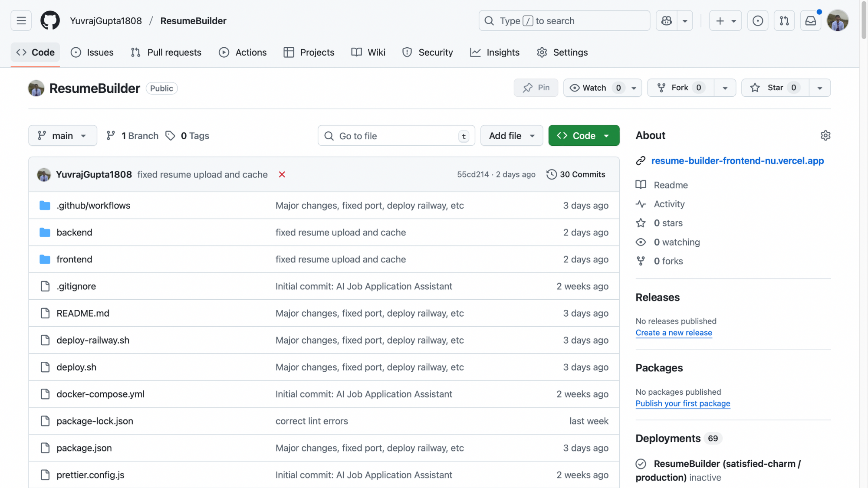Go to YuvrajGupta1808 owner breadcrumb

(x=106, y=21)
